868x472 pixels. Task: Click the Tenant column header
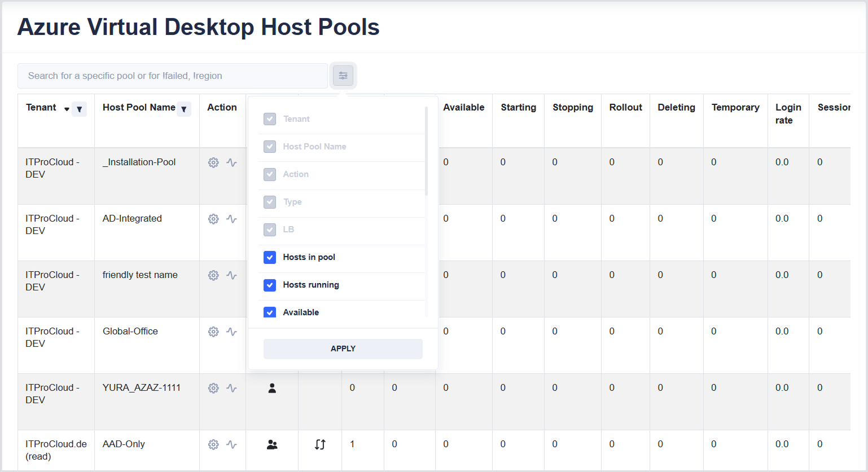[x=41, y=107]
